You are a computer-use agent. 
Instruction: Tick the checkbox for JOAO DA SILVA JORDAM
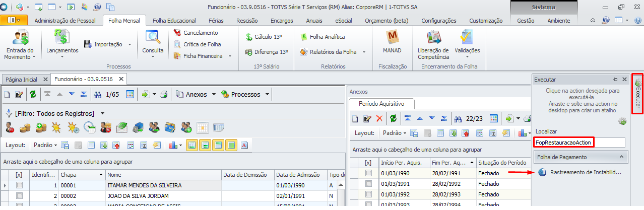tap(20, 195)
